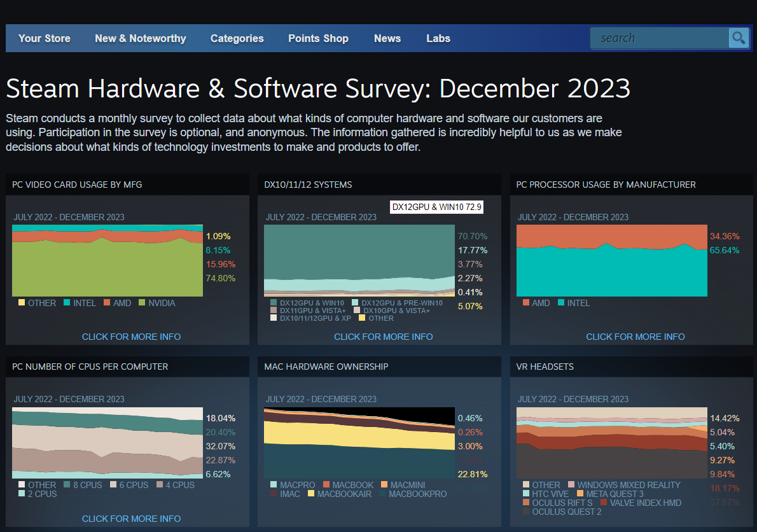
Task: Click the OCULUS RIFT S legend swatch
Action: 525,503
